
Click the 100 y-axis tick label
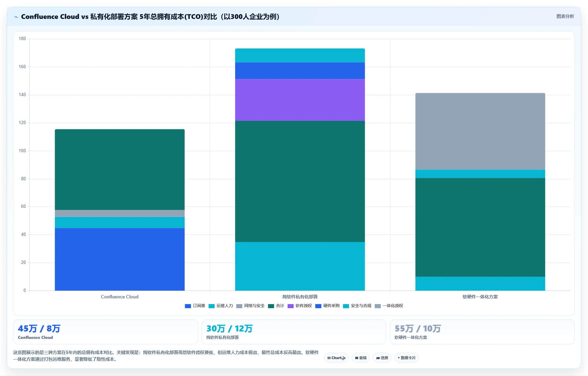[x=22, y=151]
